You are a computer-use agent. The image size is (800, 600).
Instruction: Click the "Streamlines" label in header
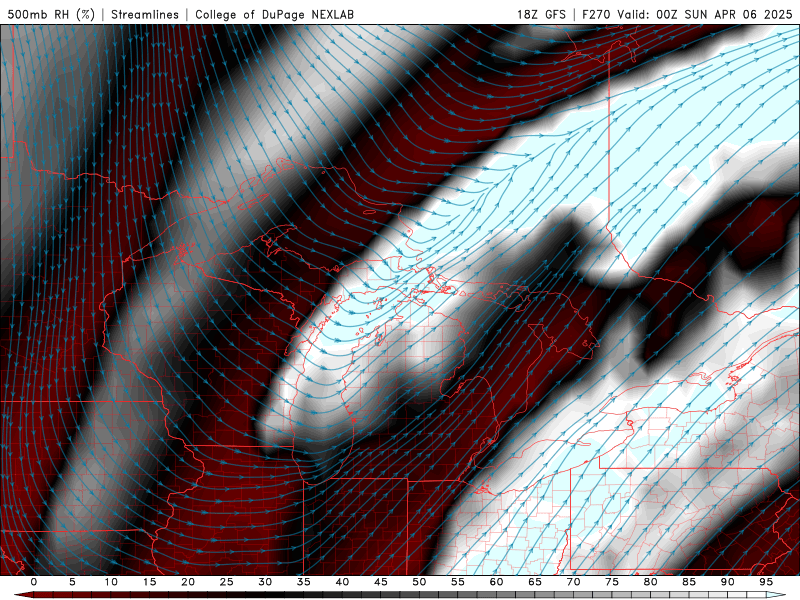pos(145,14)
